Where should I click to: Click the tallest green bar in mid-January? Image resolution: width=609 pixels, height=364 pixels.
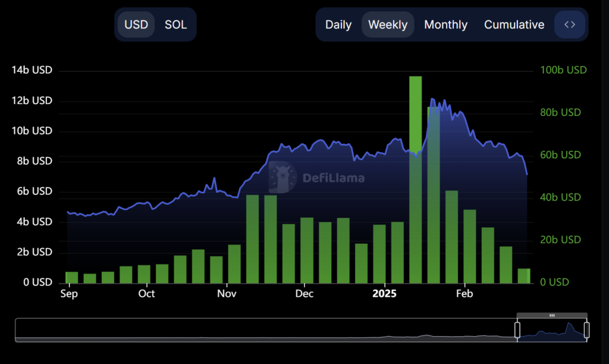(x=416, y=178)
